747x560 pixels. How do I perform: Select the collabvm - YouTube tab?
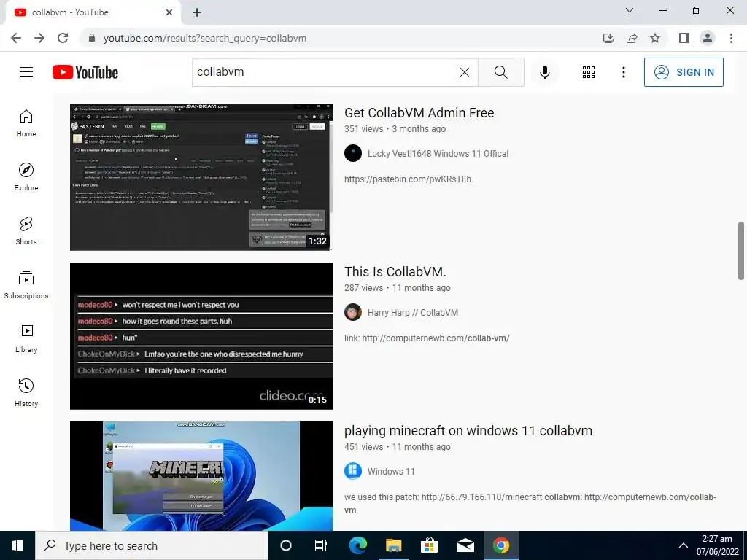(93, 12)
